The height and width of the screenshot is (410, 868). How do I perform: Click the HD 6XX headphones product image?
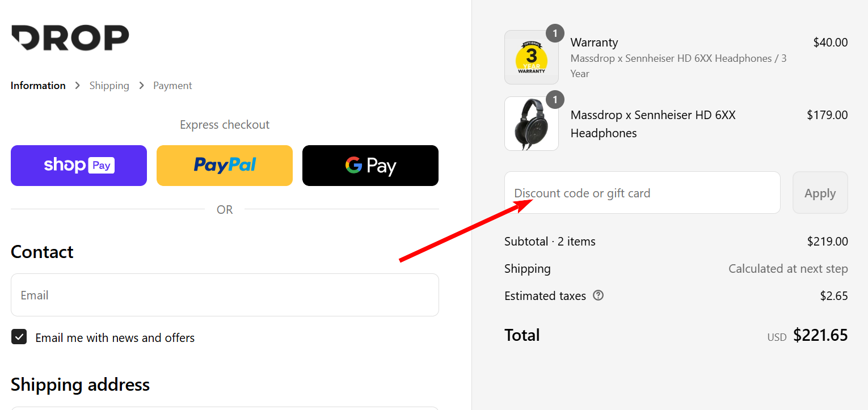(532, 124)
